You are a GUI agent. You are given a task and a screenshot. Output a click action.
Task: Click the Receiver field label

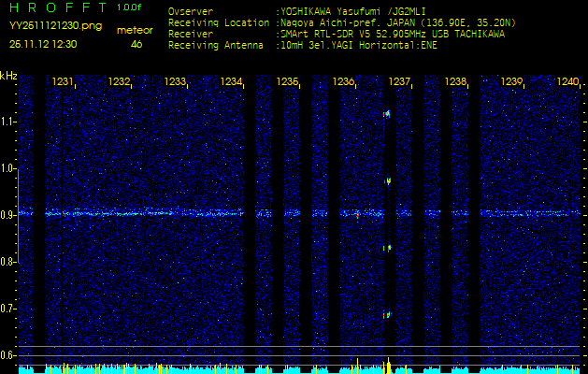click(191, 35)
